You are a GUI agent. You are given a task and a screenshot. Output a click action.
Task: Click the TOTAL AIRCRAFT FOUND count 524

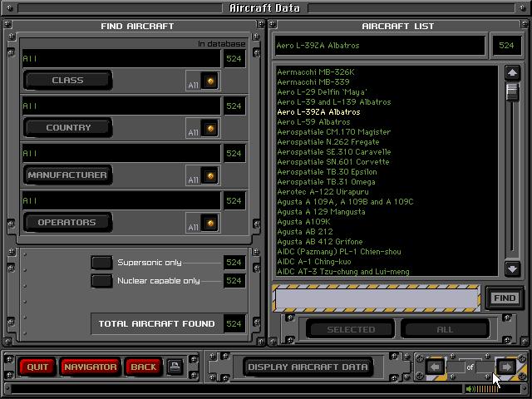click(234, 323)
